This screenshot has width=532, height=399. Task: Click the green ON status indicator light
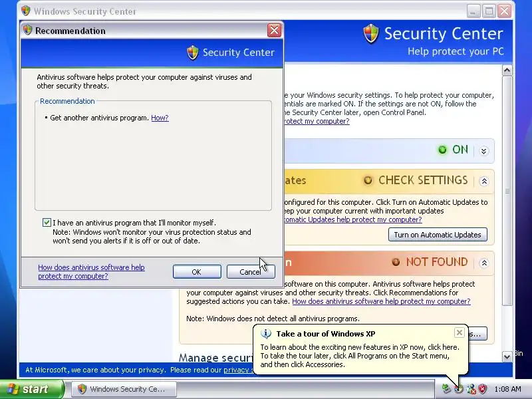pos(442,150)
